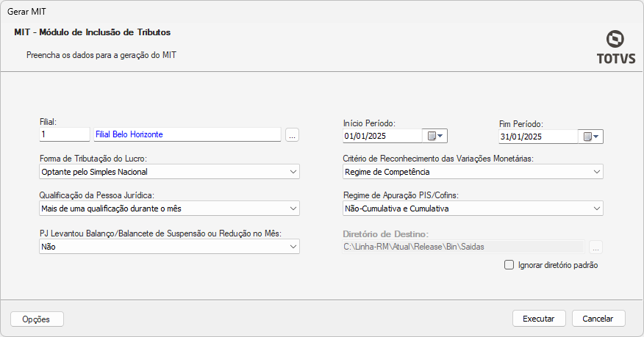The width and height of the screenshot is (644, 337).
Task: Click the Filial lookup ellipsis button
Action: pyautogui.click(x=292, y=135)
